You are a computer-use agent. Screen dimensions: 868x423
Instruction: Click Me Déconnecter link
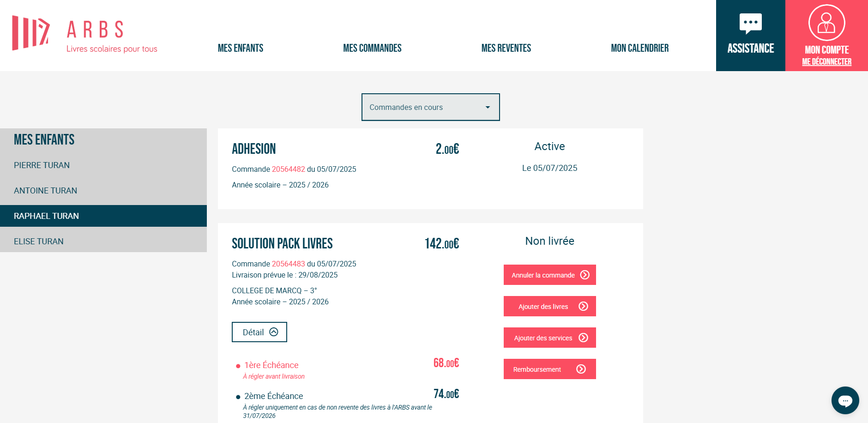coord(826,62)
